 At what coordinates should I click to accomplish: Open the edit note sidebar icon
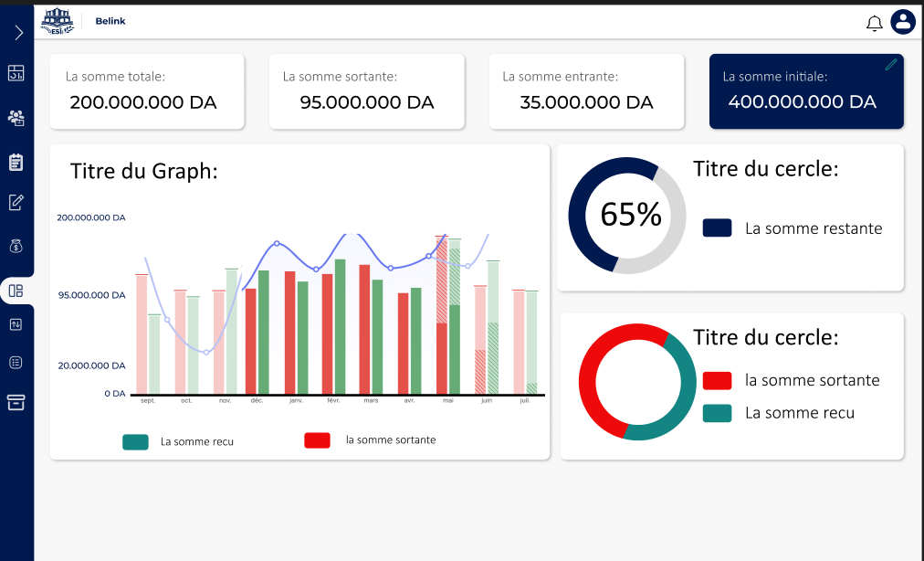pyautogui.click(x=16, y=202)
